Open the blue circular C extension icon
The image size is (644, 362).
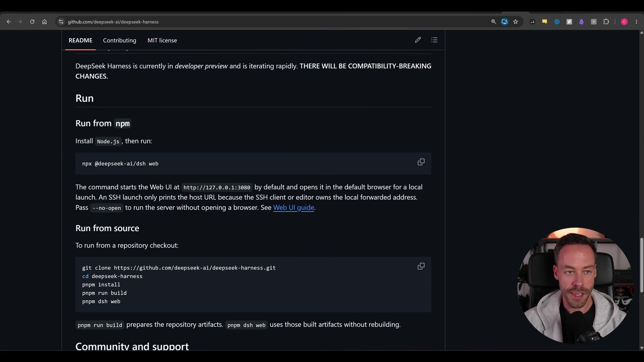click(557, 22)
